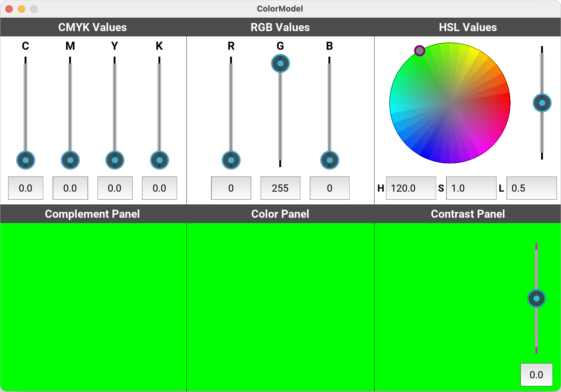Click the K (black) slider handle
The width and height of the screenshot is (561, 392).
click(159, 160)
